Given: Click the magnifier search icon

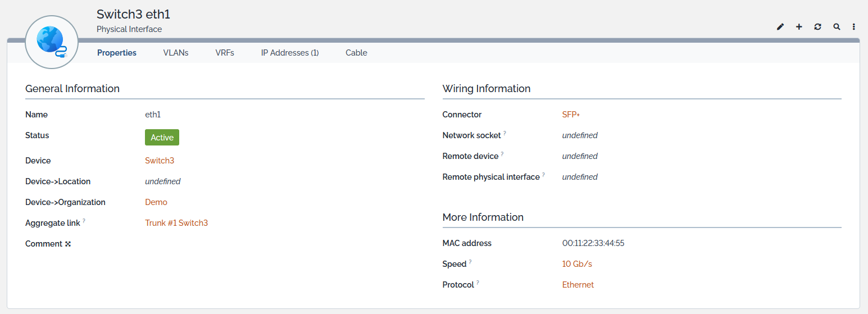Looking at the screenshot, I should [837, 27].
